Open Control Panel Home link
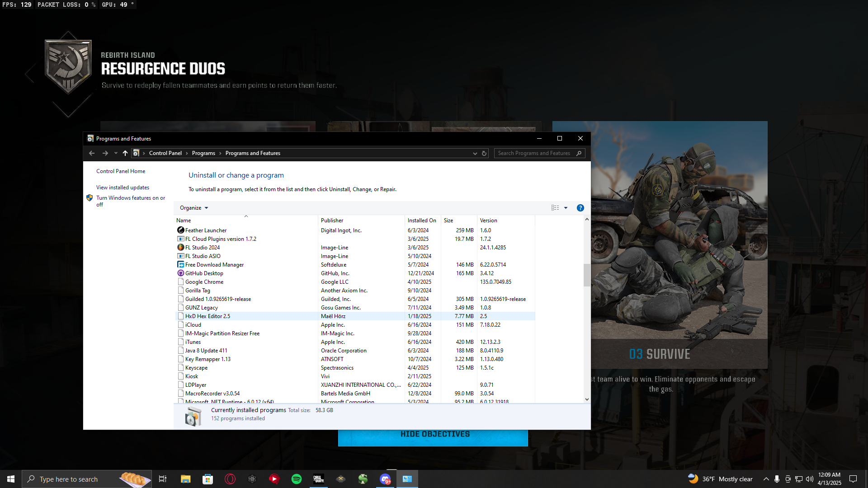 [121, 171]
